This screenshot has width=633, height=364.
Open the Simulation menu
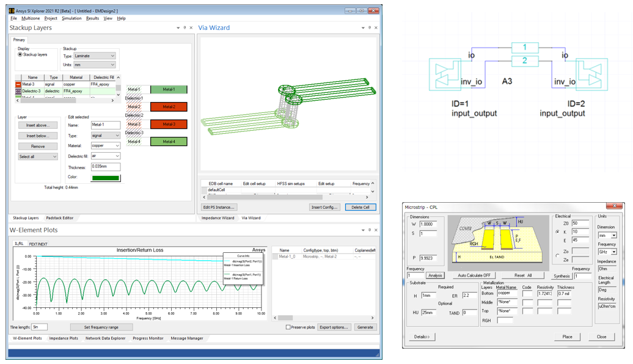click(71, 18)
